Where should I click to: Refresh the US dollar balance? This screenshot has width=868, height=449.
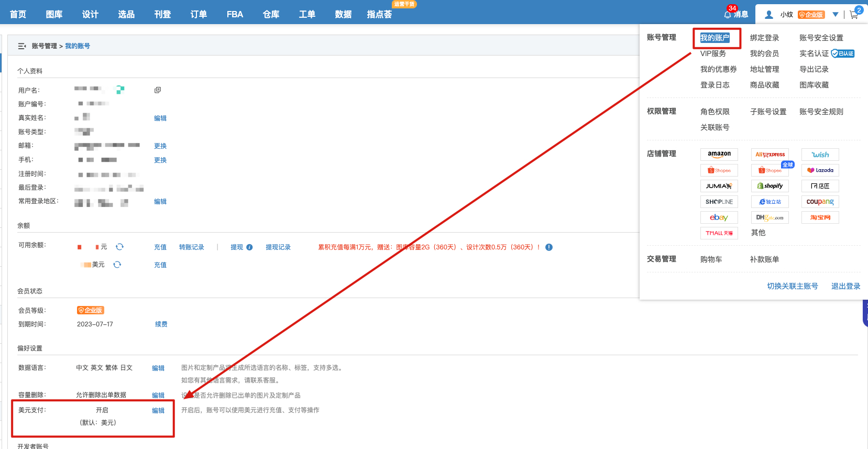coord(117,265)
